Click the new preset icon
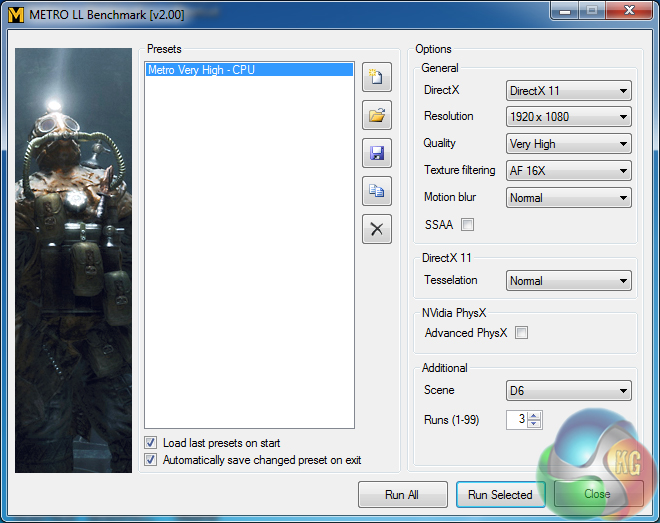 377,77
